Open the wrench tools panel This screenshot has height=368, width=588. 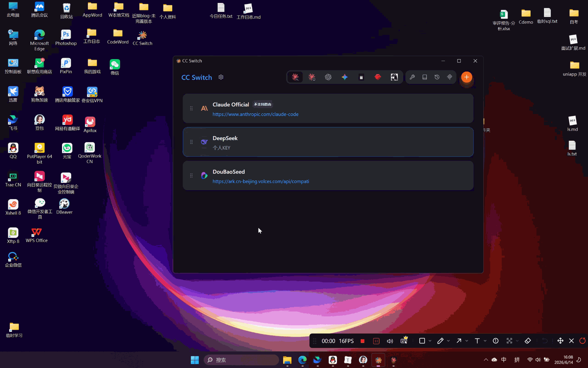tap(412, 77)
